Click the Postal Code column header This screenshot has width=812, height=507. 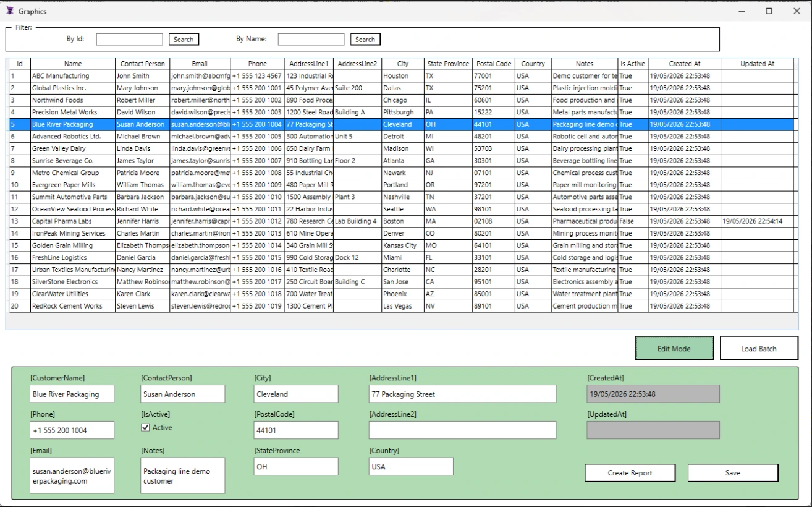[494, 64]
